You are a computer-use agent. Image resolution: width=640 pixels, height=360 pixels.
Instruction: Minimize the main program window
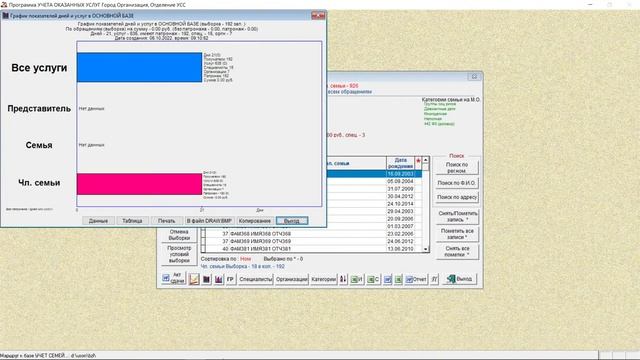click(x=590, y=4)
